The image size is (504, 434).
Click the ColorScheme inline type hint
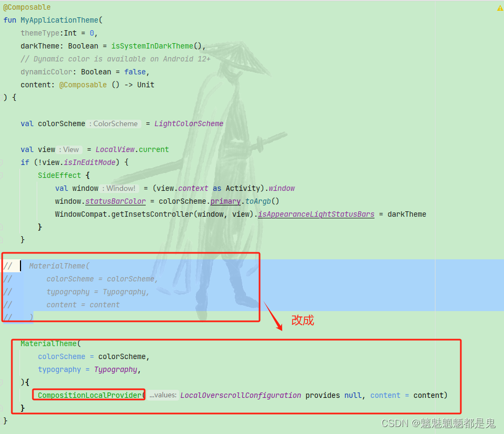[114, 123]
